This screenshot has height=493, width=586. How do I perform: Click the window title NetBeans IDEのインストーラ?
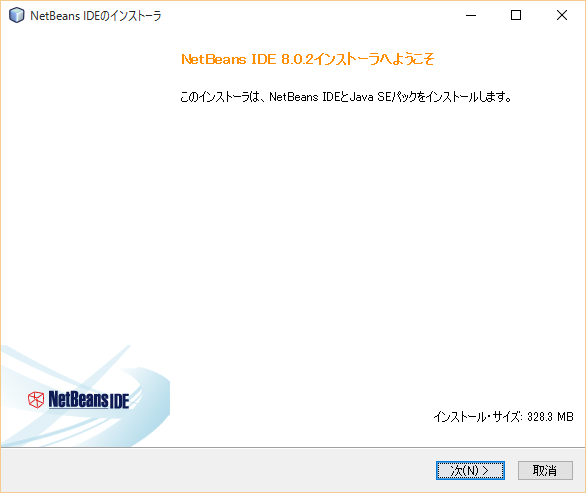[x=96, y=16]
